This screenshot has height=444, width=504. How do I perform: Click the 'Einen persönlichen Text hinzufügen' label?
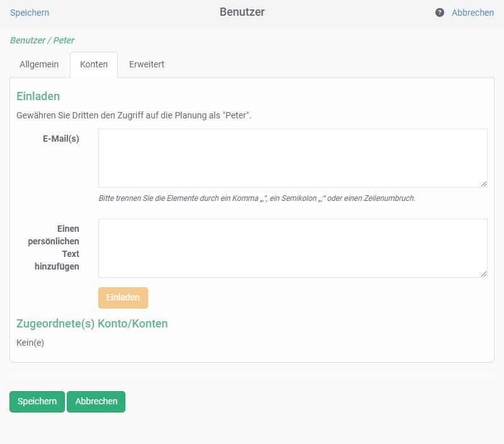(x=57, y=248)
